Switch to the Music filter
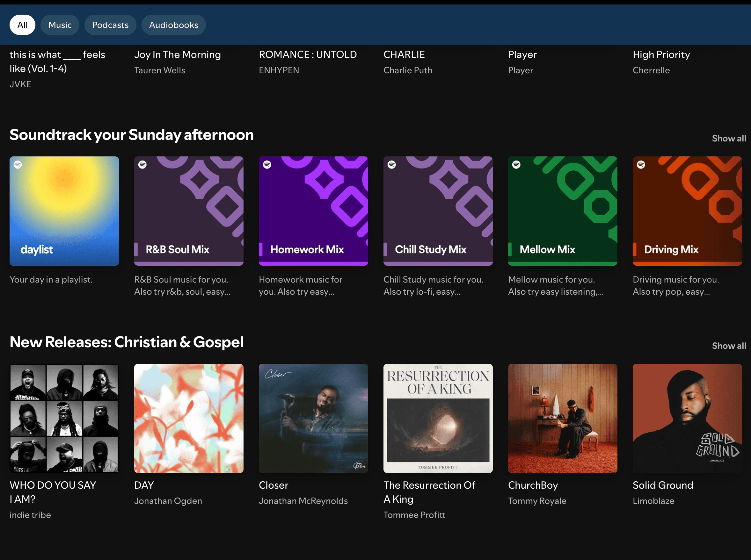 pos(60,25)
